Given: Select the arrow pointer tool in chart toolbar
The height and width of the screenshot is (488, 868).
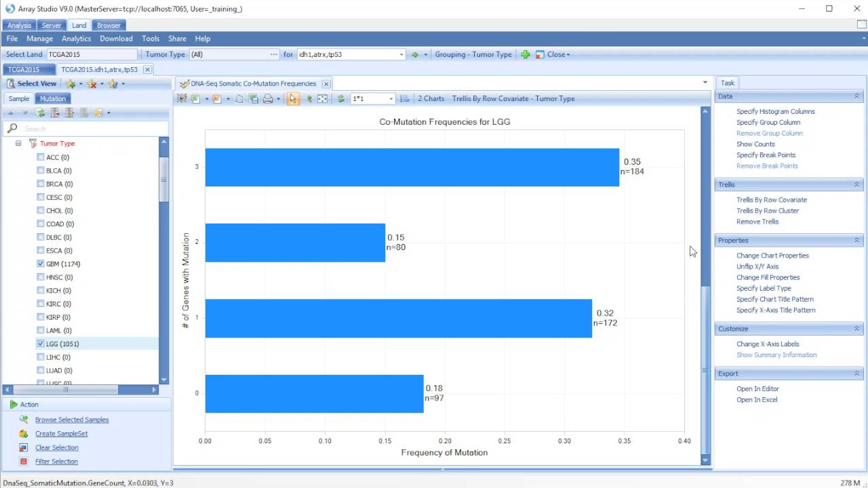Looking at the screenshot, I should (293, 99).
